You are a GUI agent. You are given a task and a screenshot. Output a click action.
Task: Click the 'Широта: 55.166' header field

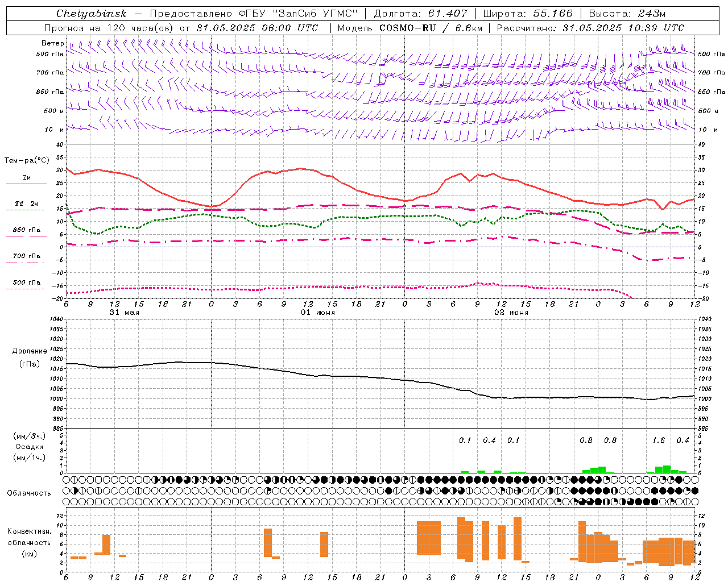[527, 14]
